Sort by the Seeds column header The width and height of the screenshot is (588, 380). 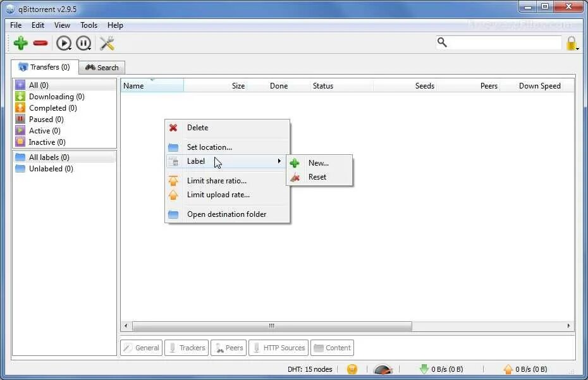point(405,86)
